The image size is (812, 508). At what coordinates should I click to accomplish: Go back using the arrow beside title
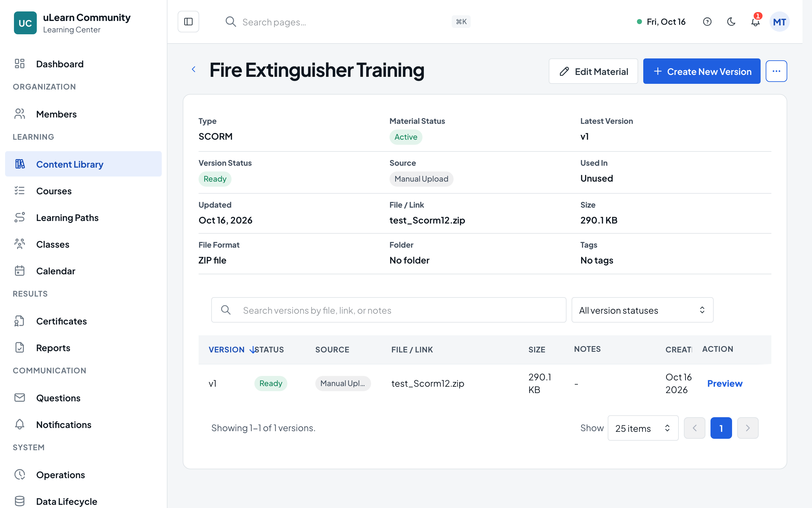[193, 70]
